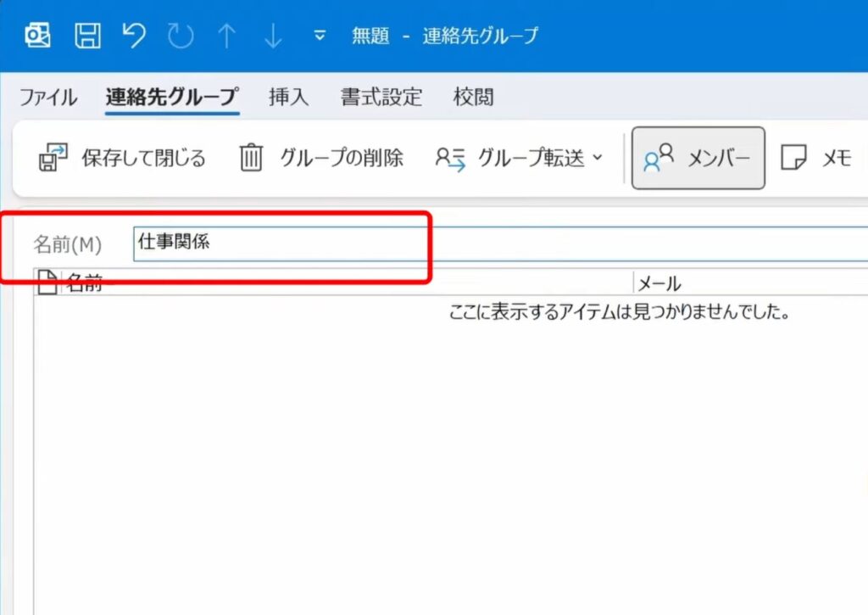The height and width of the screenshot is (615, 868).
Task: Activate the 連絡先グループ ribbon view
Action: pyautogui.click(x=171, y=97)
